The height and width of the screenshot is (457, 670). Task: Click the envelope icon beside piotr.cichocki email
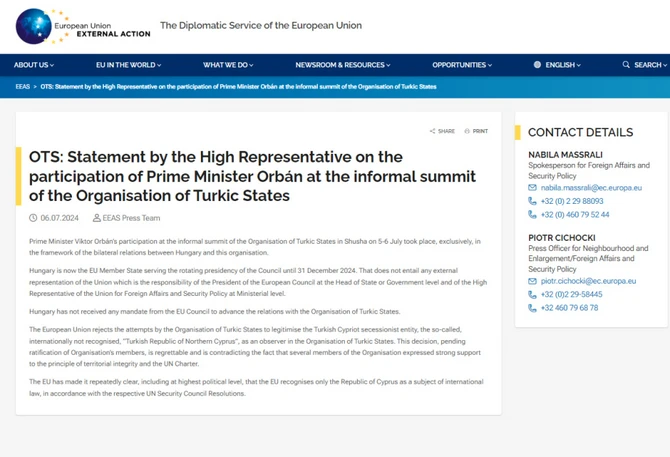coord(532,281)
